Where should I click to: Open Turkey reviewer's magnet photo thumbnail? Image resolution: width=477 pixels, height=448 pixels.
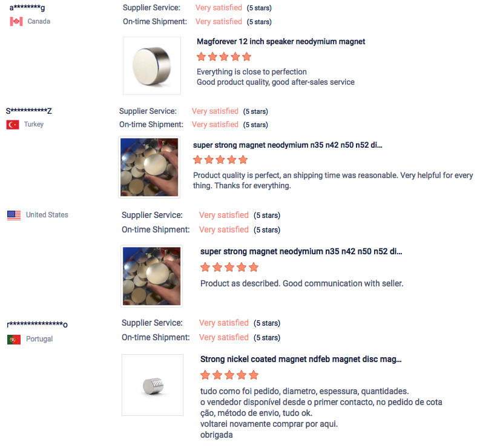tap(149, 168)
